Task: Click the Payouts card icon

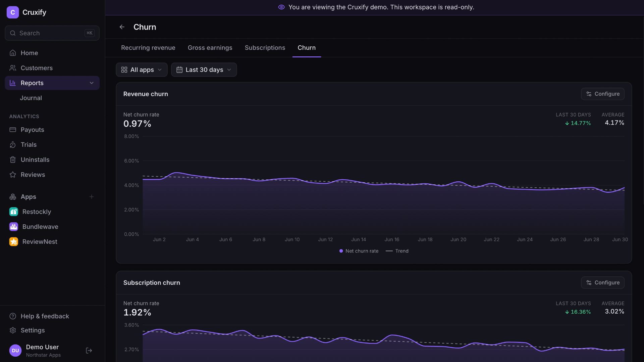Action: click(x=13, y=130)
